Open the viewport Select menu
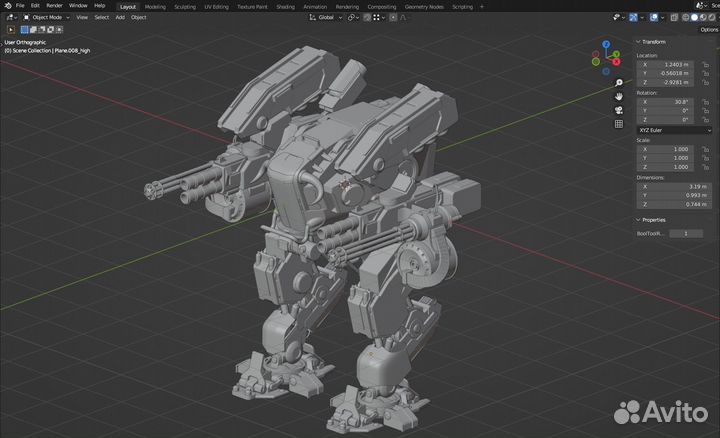The width and height of the screenshot is (720, 438). 101,17
